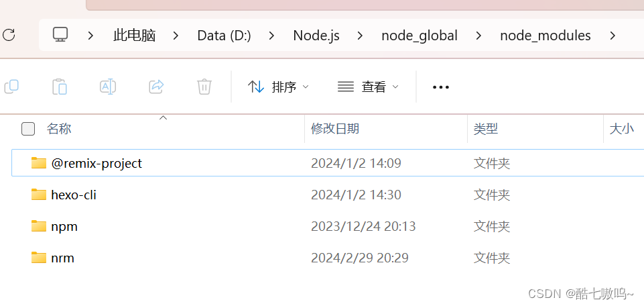
Task: Open the 查看 view dropdown
Action: [368, 87]
